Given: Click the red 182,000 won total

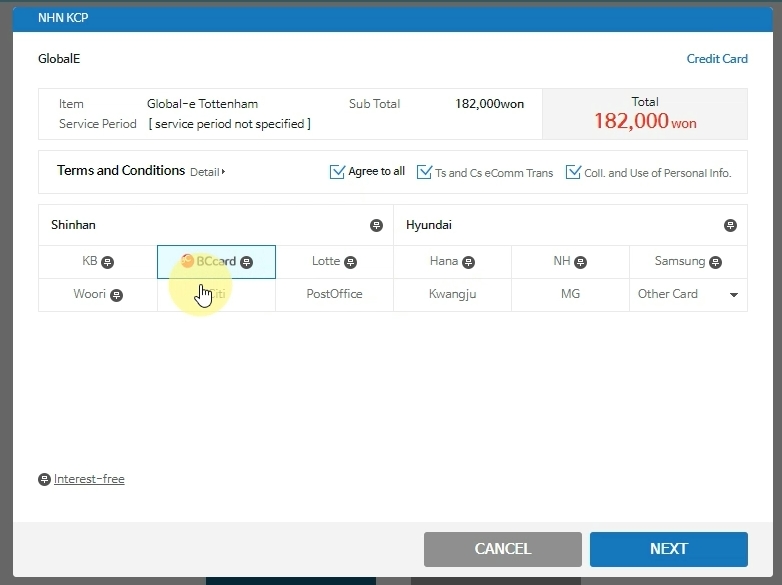Looking at the screenshot, I should point(645,121).
